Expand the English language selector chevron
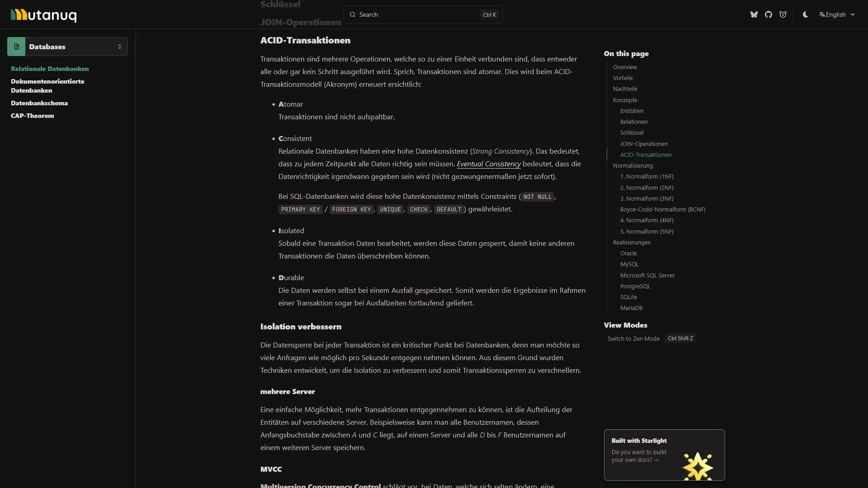 coord(853,14)
